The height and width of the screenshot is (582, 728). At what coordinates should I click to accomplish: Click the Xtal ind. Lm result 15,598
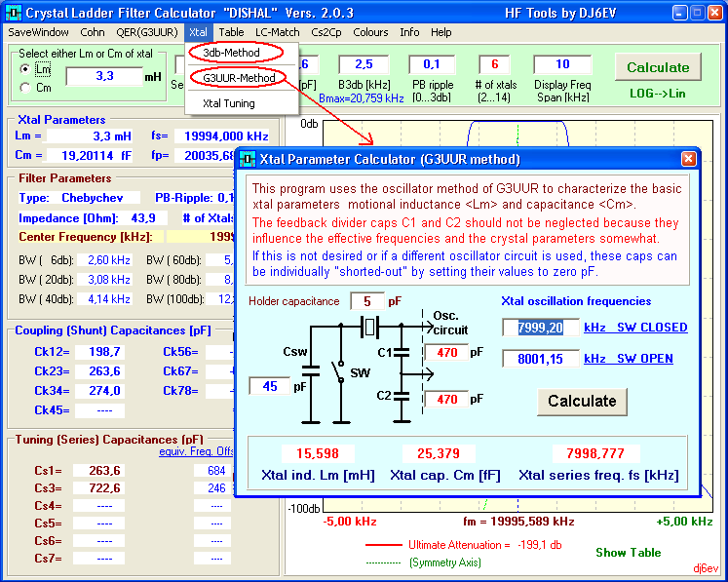[318, 453]
